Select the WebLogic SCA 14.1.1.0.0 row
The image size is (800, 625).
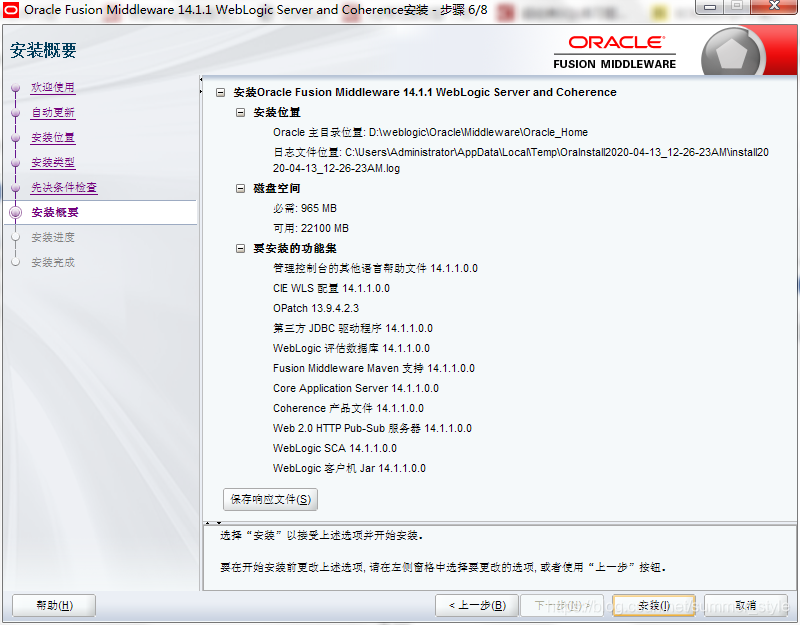335,448
